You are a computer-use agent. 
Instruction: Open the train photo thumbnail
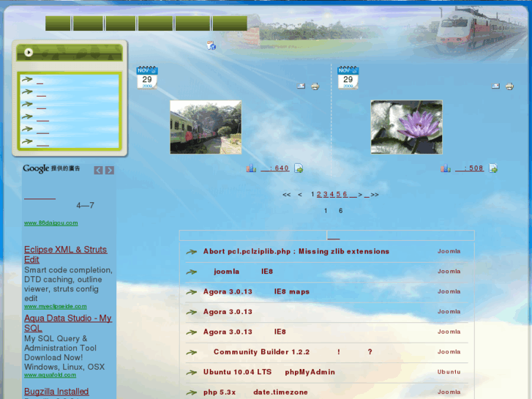pyautogui.click(x=206, y=127)
